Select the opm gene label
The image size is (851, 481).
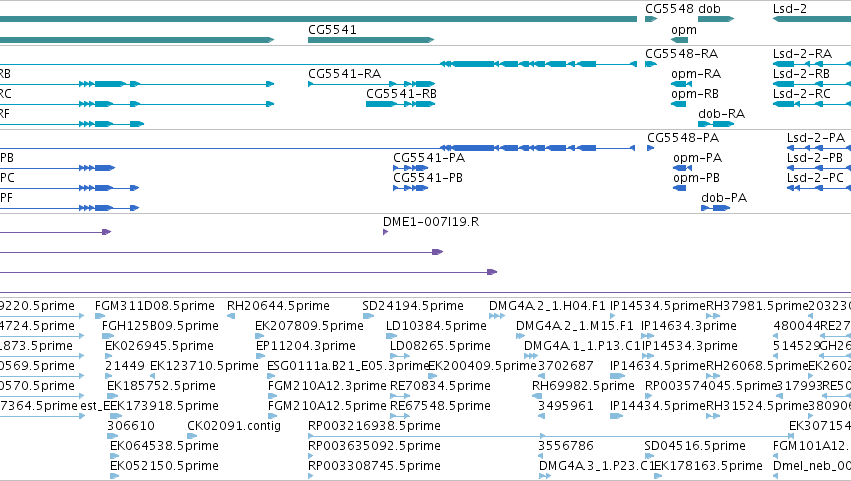(x=684, y=30)
